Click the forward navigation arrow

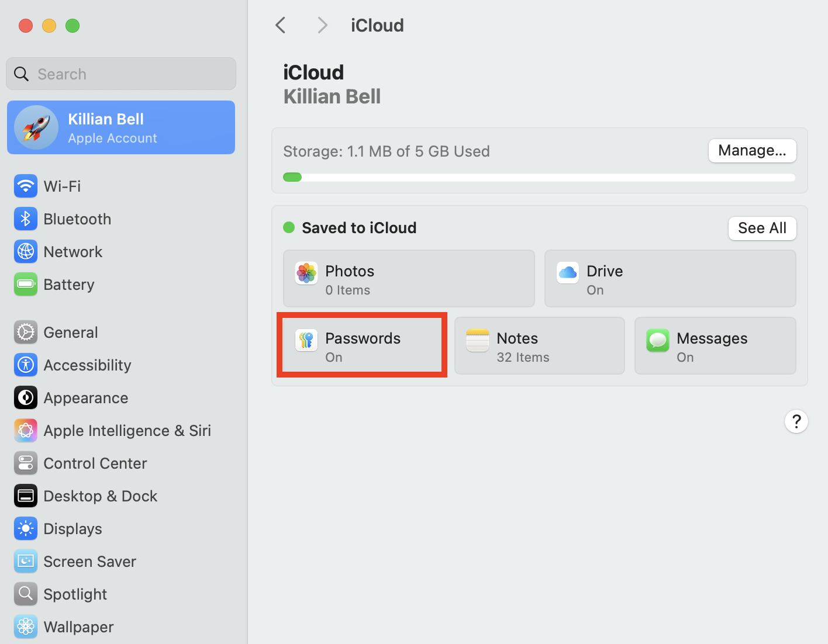click(322, 25)
